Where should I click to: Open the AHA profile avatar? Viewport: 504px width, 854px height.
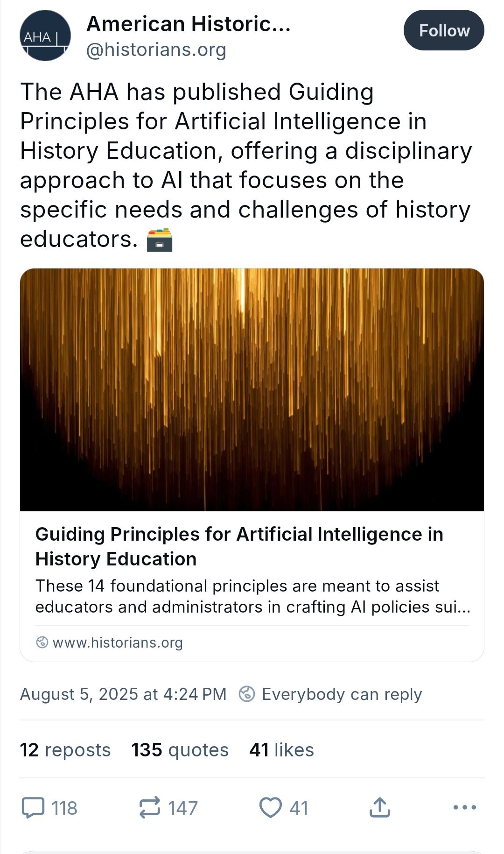click(45, 36)
